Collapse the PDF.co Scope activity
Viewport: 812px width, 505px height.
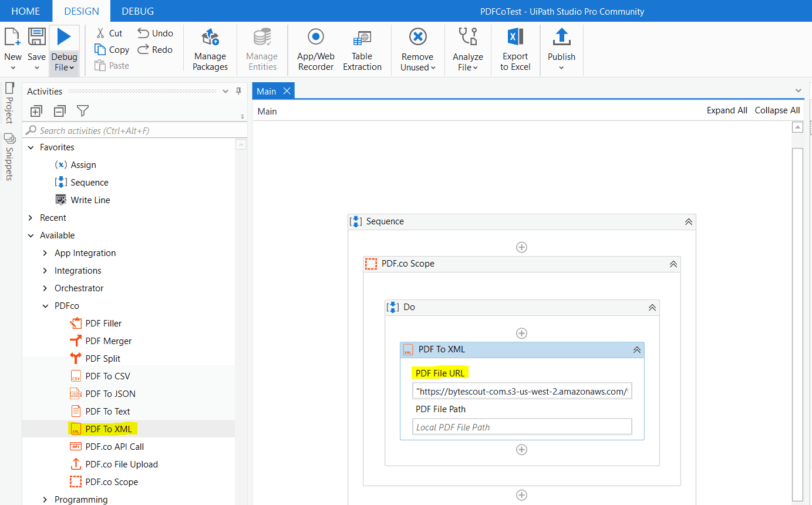tap(673, 264)
